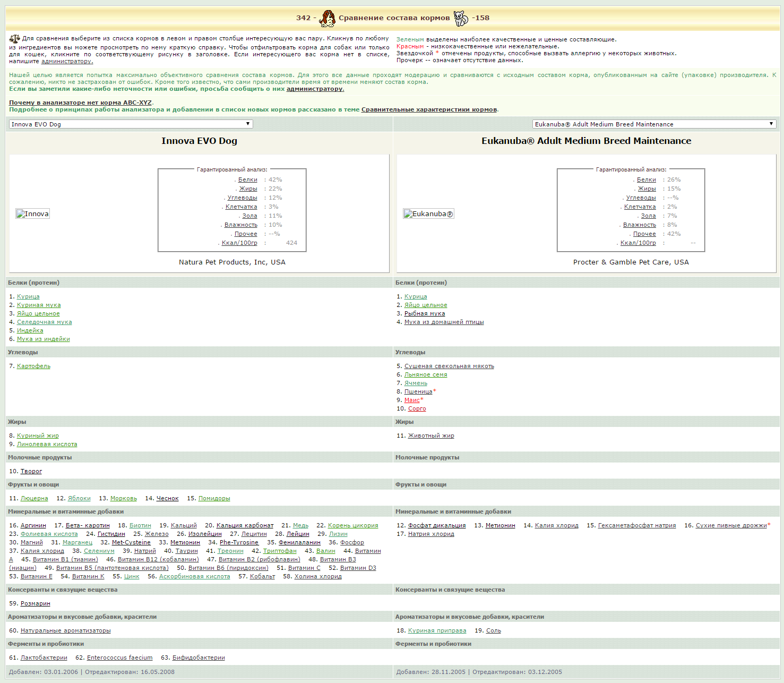The height and width of the screenshot is (683, 784).
Task: Click 'Льняное семя' ingredient link
Action: (x=426, y=375)
